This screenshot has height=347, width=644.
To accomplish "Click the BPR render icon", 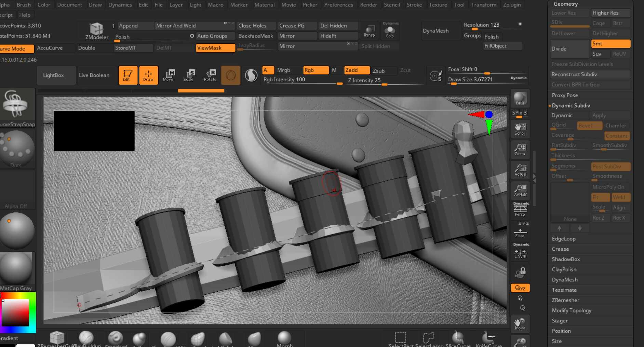I will click(520, 98).
